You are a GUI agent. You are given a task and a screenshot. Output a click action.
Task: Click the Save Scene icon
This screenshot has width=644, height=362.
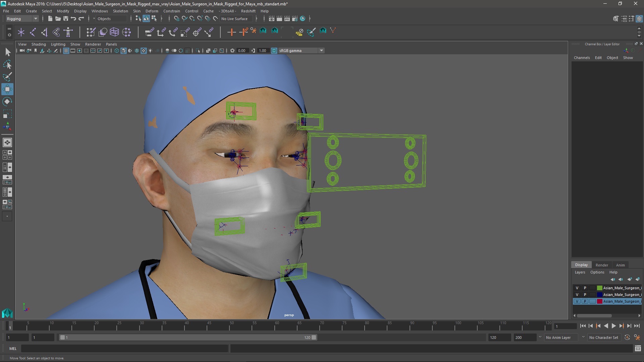(x=65, y=19)
